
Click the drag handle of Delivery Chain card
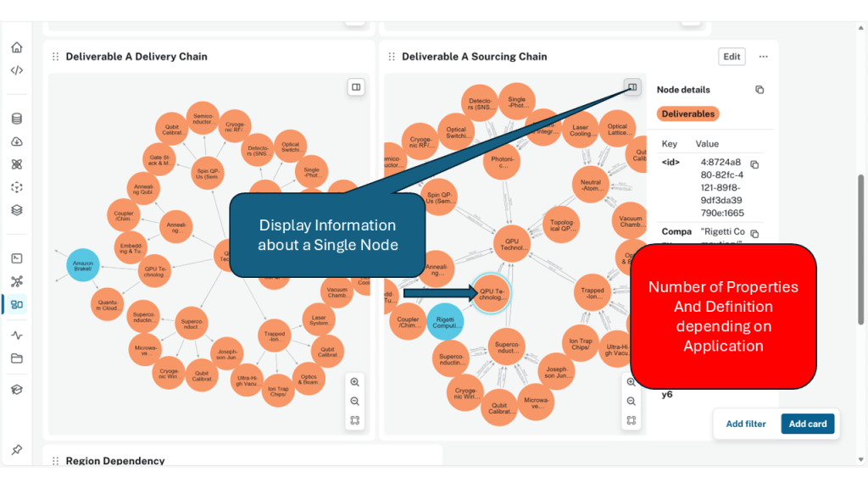click(x=56, y=57)
